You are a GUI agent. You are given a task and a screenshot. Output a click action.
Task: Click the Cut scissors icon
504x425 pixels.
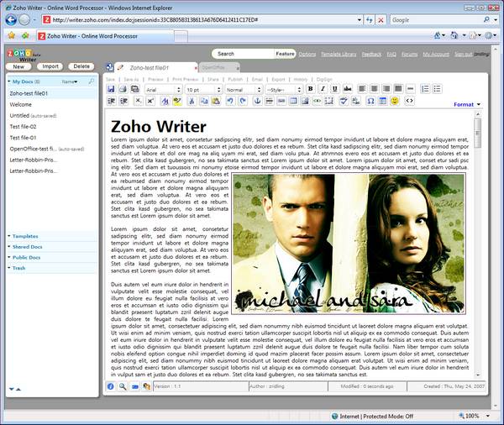tap(192, 101)
